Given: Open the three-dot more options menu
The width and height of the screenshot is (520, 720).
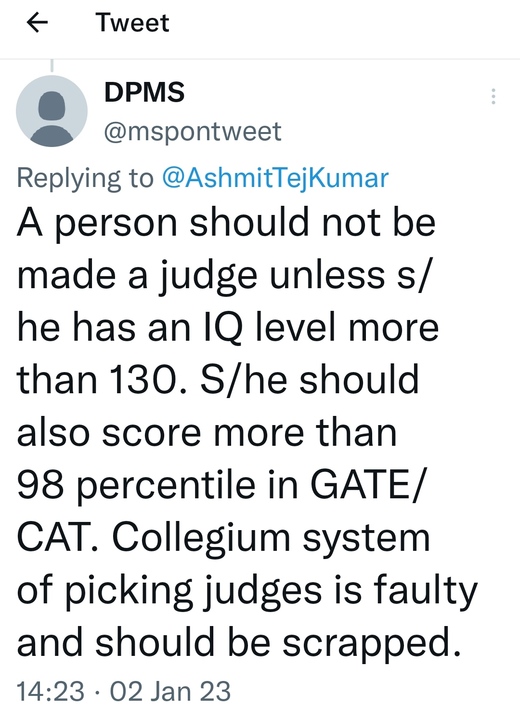Looking at the screenshot, I should [x=493, y=96].
